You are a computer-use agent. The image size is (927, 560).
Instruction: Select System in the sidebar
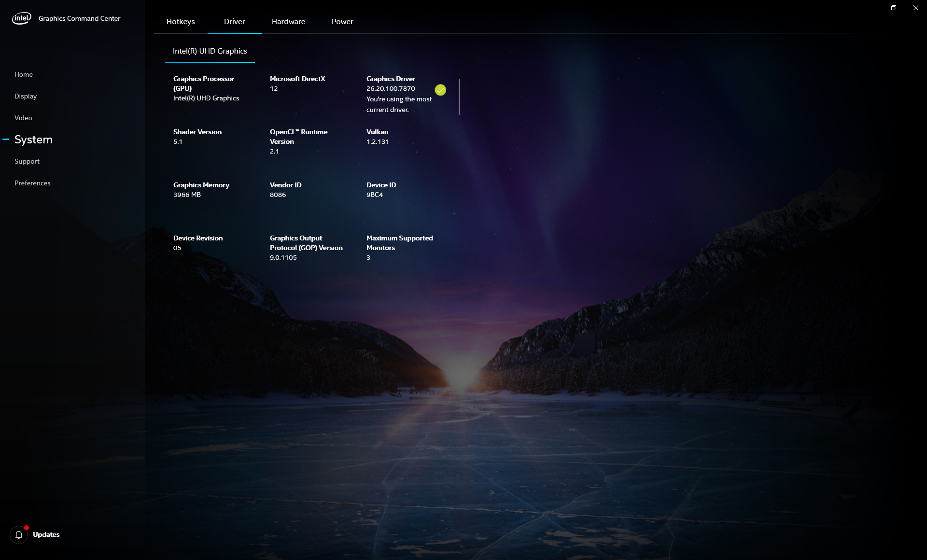coord(33,140)
